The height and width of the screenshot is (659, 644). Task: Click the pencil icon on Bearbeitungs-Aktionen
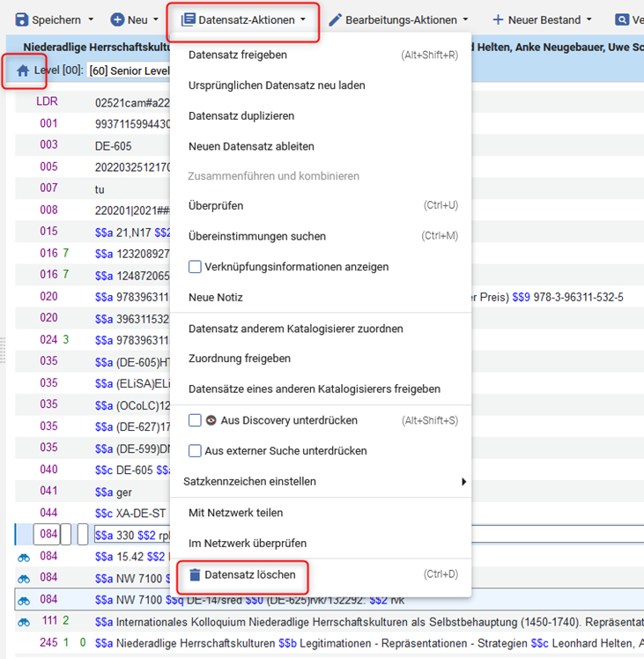point(335,19)
